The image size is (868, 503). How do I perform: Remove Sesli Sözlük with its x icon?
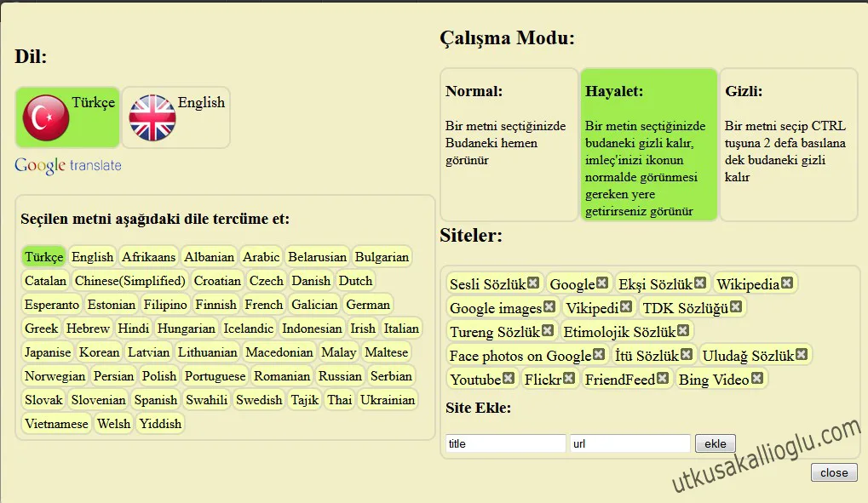[533, 283]
